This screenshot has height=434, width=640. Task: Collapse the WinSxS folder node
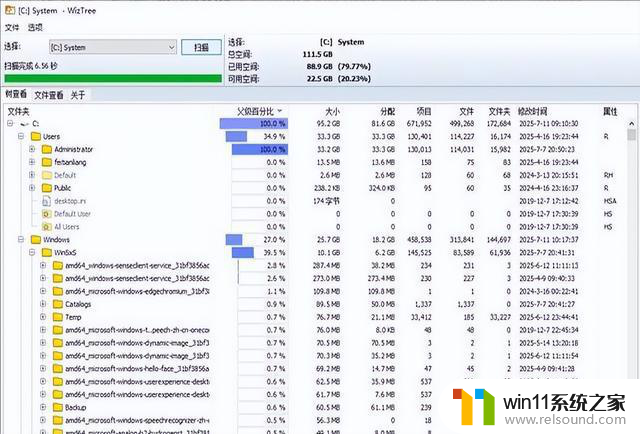pyautogui.click(x=32, y=252)
